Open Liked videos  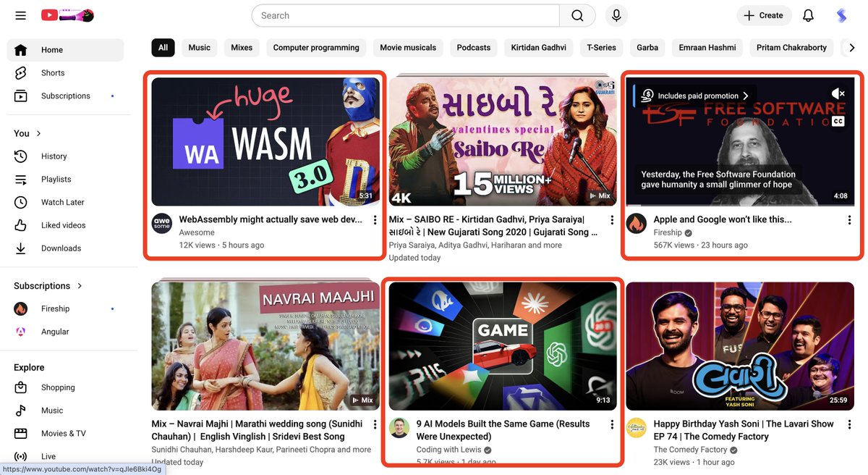click(x=66, y=226)
